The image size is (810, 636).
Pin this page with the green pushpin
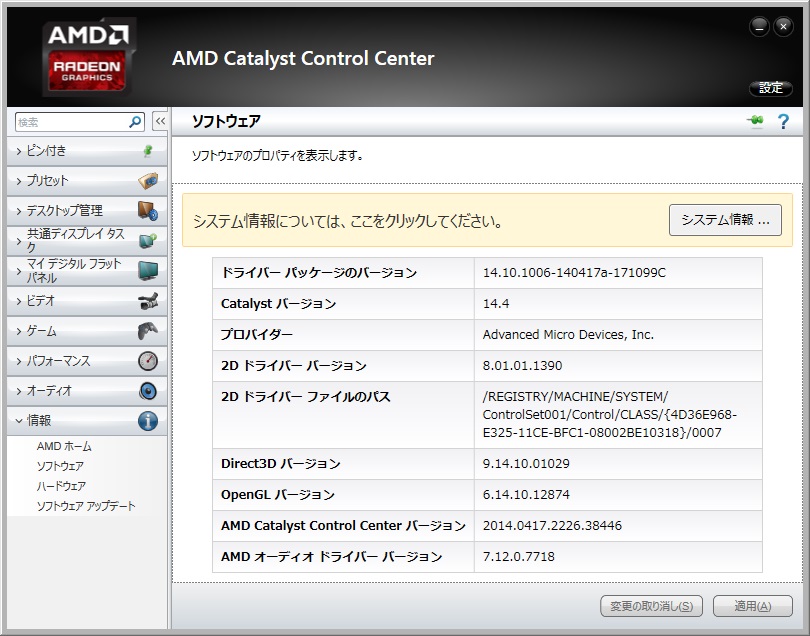pyautogui.click(x=755, y=121)
